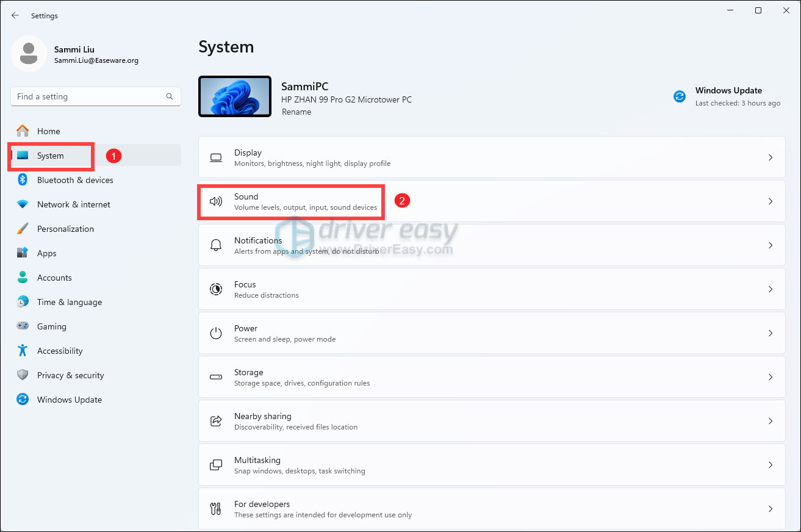Click the SammiPC desktop wallpaper thumbnail

235,96
